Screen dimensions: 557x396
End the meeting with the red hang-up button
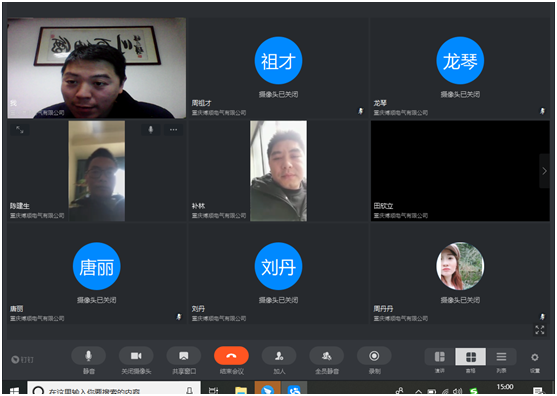231,356
